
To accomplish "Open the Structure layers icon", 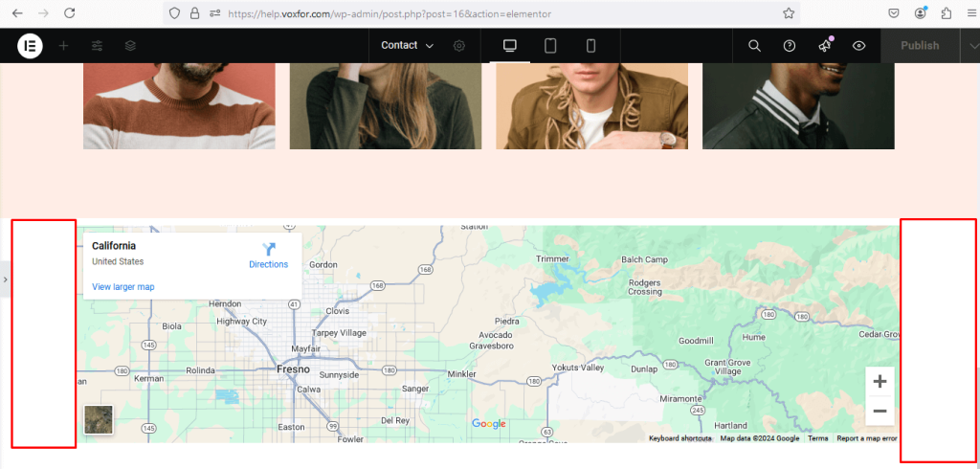I will [130, 46].
